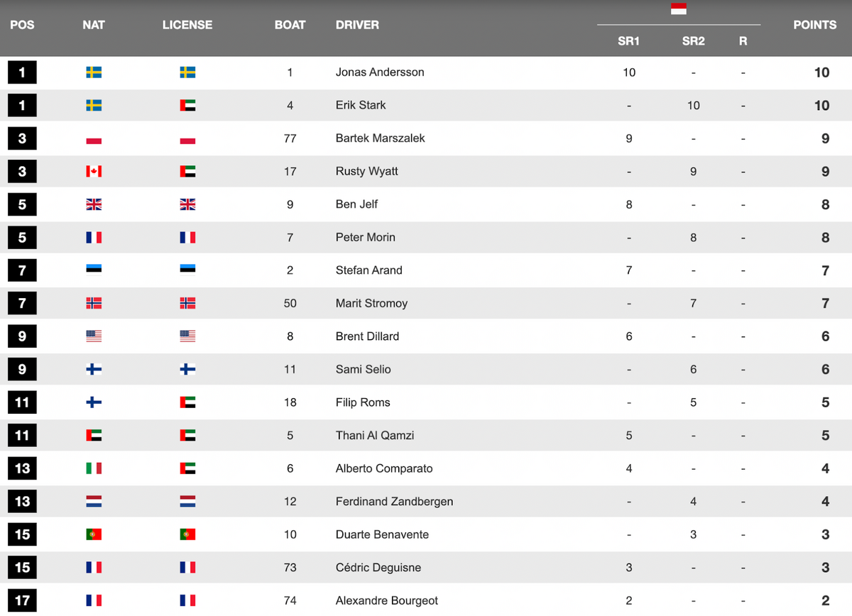Image resolution: width=852 pixels, height=616 pixels.
Task: Click US license flag for Brent Dillard
Action: [187, 336]
